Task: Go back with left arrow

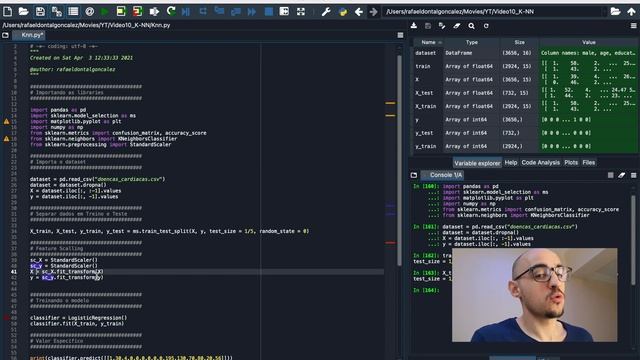Action: (359, 11)
